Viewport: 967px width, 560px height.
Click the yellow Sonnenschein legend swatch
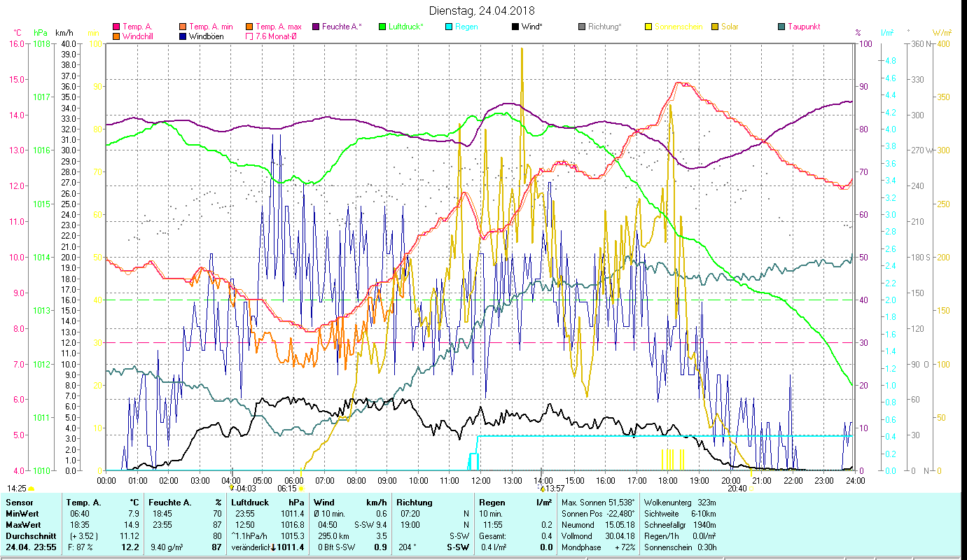[648, 27]
